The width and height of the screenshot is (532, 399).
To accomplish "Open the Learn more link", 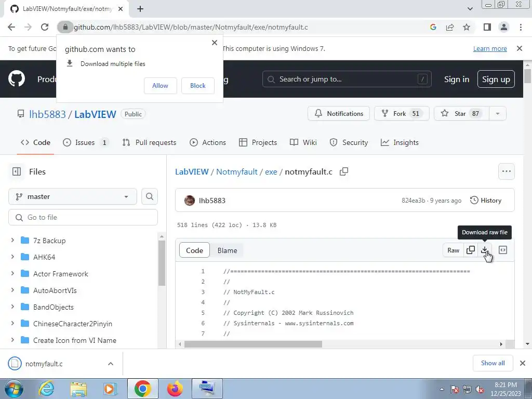I will [490, 48].
